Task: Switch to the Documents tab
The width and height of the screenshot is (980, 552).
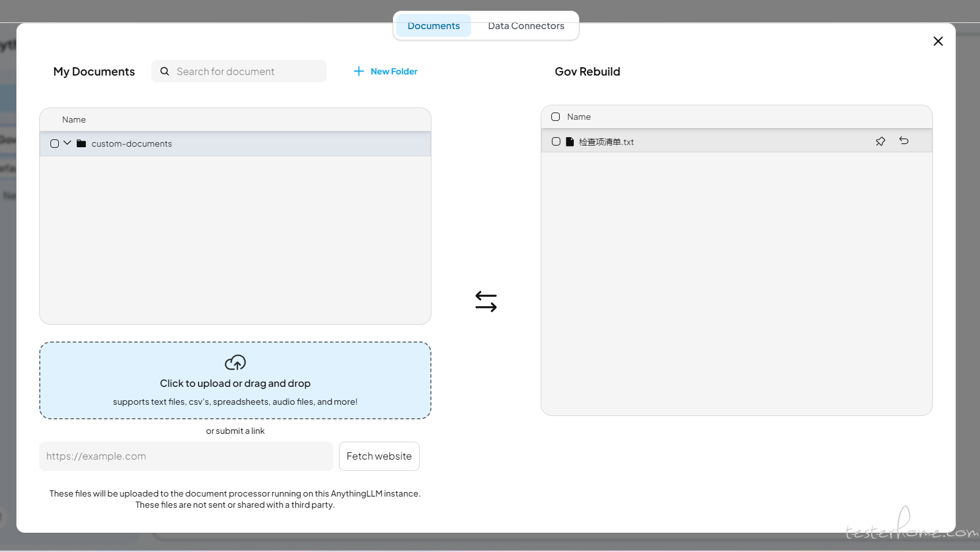Action: (x=433, y=26)
